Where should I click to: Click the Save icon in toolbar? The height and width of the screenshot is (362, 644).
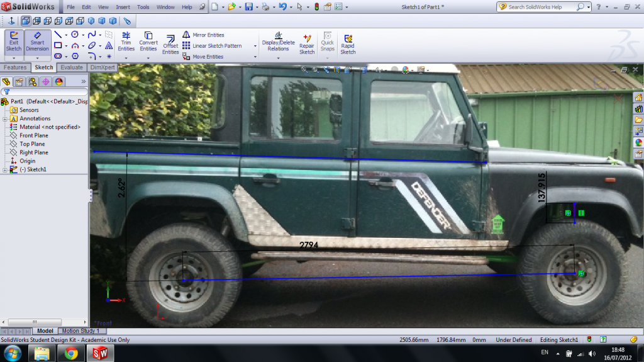(249, 6)
